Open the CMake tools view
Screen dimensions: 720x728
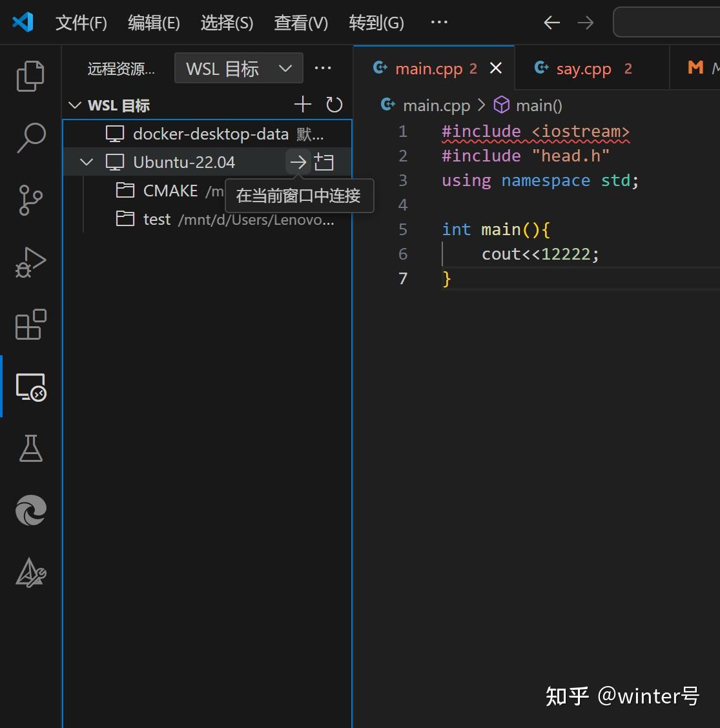(30, 572)
